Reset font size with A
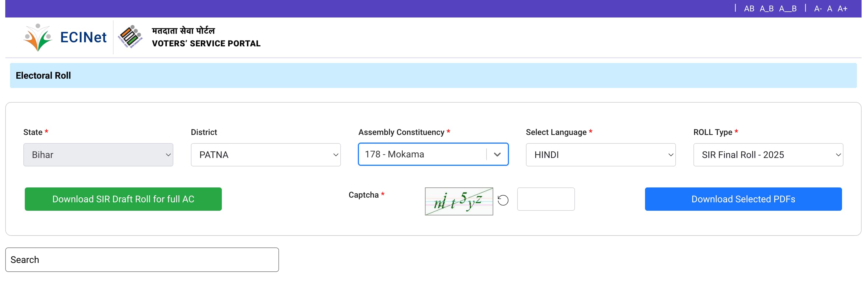Screen dimensions: 868x281 [x=829, y=9]
